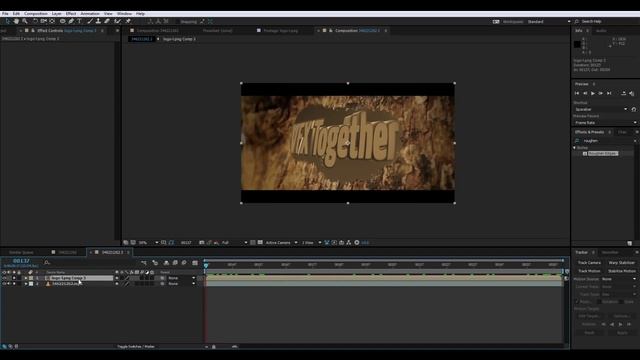
Task: Toggle Solo switch on layer 1
Action: point(14,278)
